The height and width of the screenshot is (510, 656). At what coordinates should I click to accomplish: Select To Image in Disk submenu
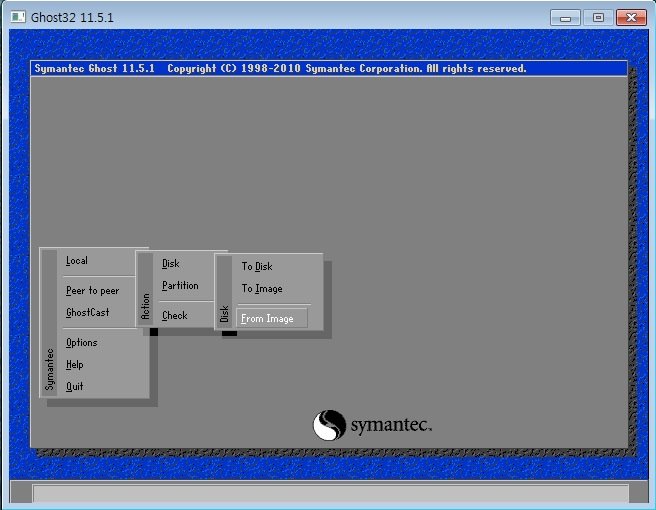pos(262,289)
